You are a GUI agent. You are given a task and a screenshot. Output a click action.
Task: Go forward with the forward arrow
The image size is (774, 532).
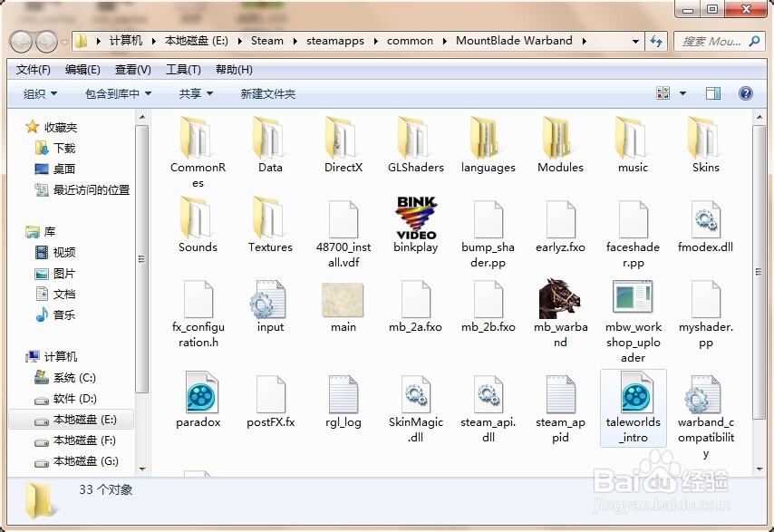click(x=47, y=42)
